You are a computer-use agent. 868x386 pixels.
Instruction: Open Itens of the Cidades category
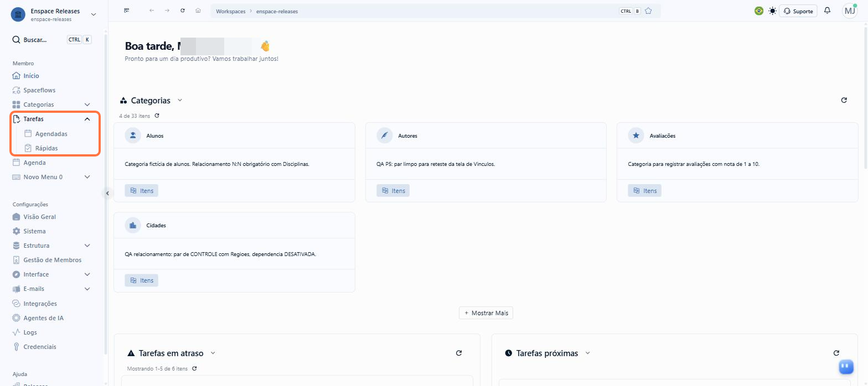(141, 280)
